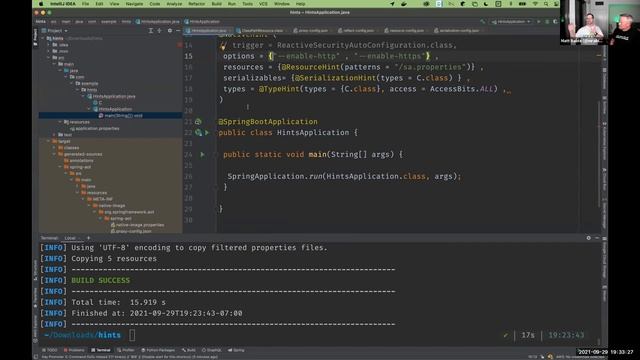Click run gutter arrow beside class HintsApplication

point(207,133)
